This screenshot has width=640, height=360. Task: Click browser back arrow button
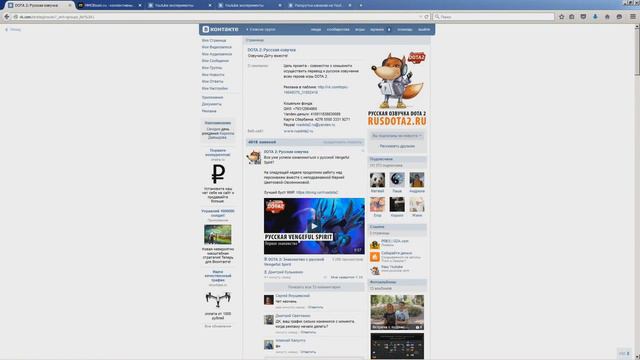7,17
